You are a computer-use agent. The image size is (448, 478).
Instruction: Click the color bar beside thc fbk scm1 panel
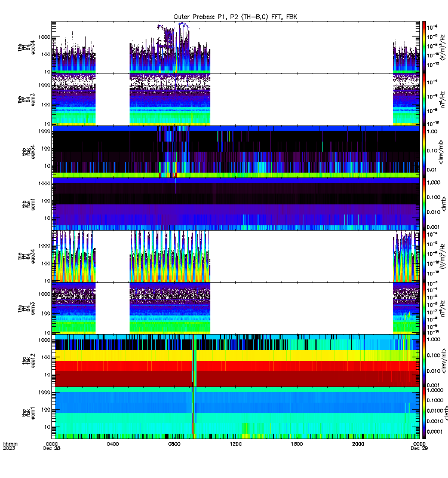pos(424,413)
